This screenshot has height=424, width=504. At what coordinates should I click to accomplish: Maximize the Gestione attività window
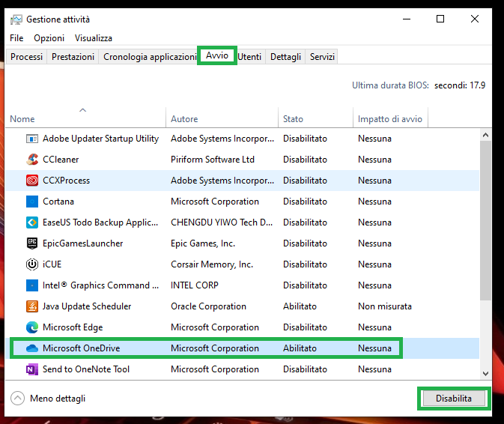click(440, 19)
